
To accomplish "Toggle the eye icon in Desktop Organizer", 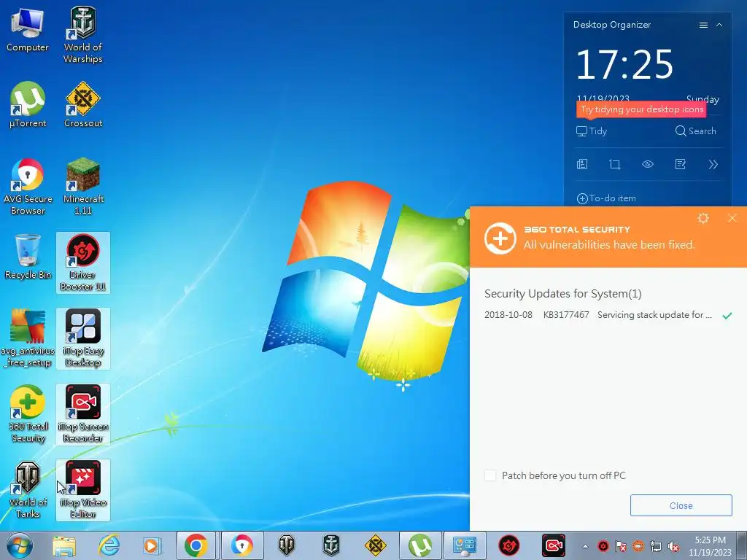I will pos(648,164).
